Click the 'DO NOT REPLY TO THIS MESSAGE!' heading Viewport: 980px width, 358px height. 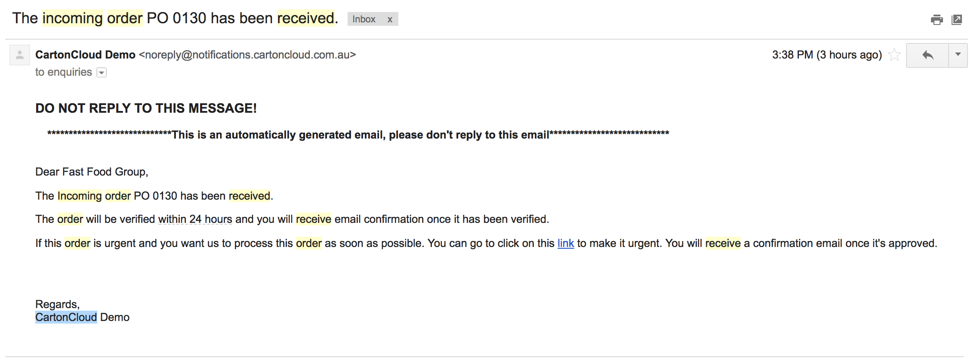pos(146,108)
